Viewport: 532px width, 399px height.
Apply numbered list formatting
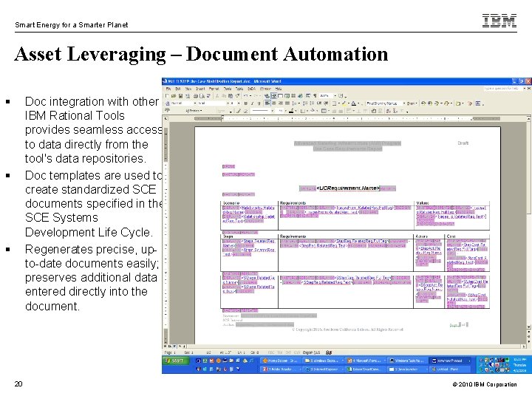pos(305,103)
